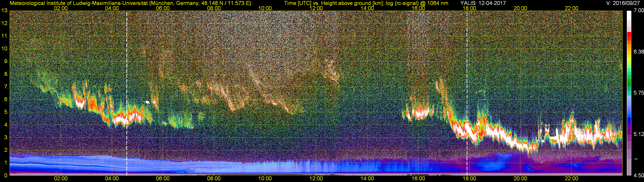Pick the 2 km height axis label

(6, 150)
